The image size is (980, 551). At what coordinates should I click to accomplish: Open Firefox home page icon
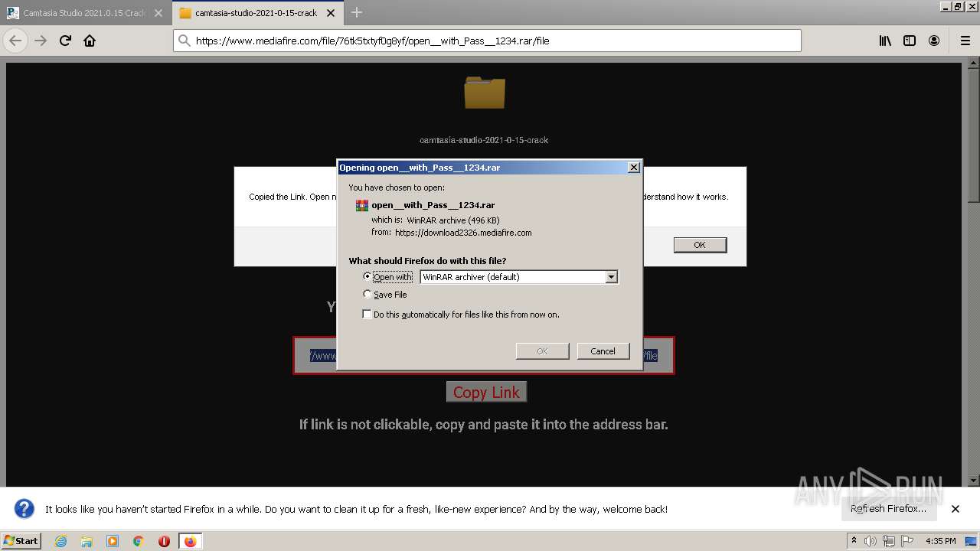[90, 41]
